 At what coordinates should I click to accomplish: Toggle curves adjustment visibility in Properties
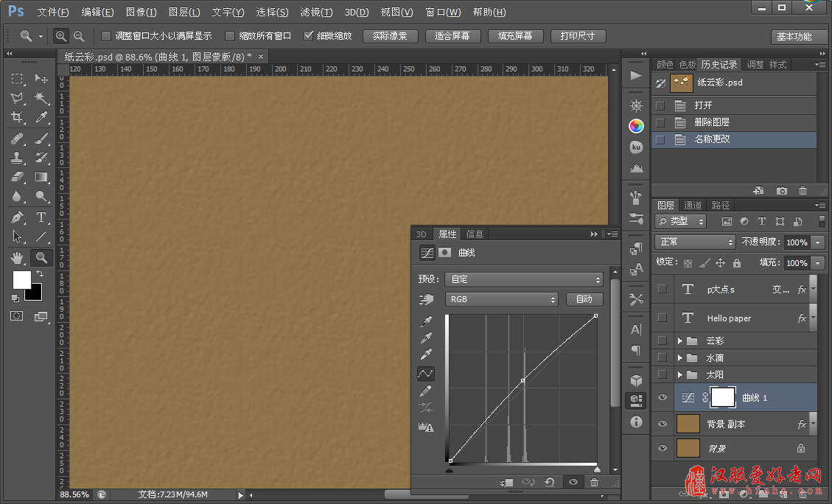click(x=573, y=482)
